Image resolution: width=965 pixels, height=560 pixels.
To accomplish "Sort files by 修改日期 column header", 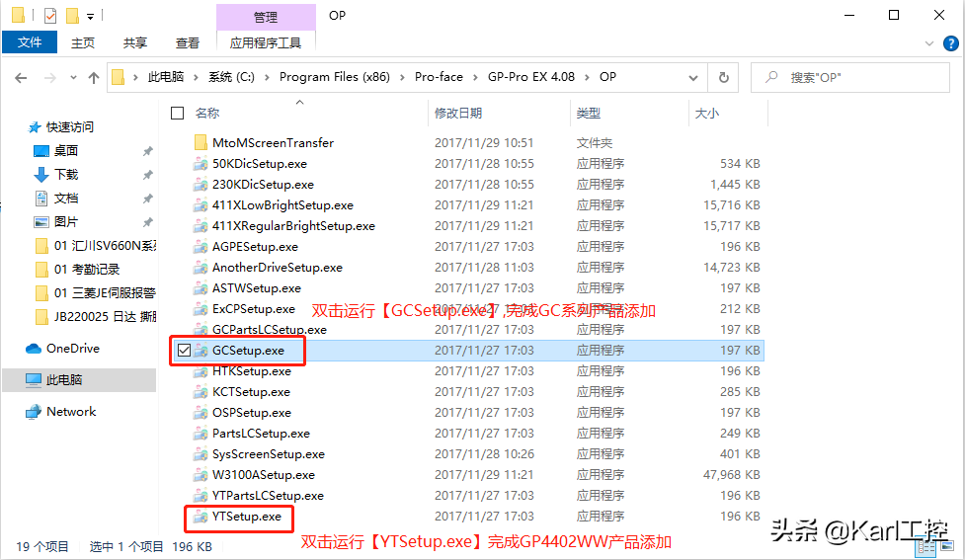I will (458, 114).
